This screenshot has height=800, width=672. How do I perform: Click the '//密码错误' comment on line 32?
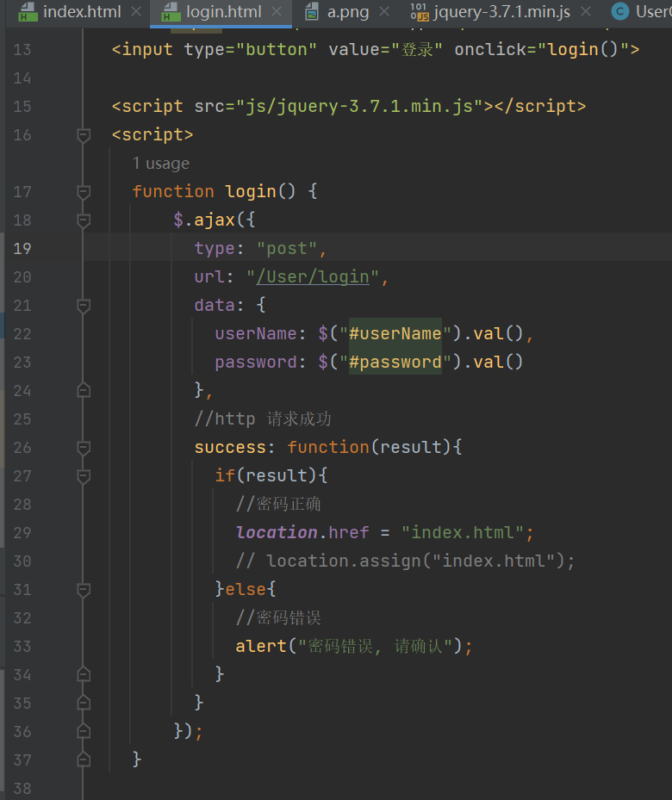pos(278,617)
